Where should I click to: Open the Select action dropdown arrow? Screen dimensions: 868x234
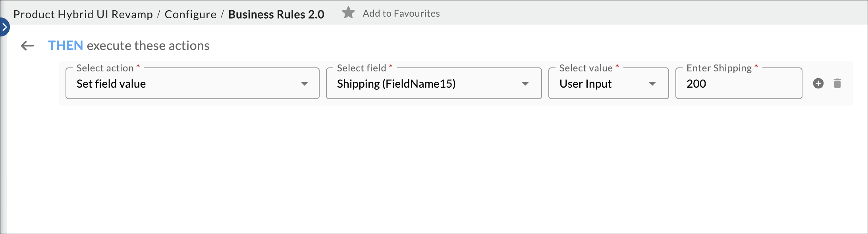coord(305,84)
